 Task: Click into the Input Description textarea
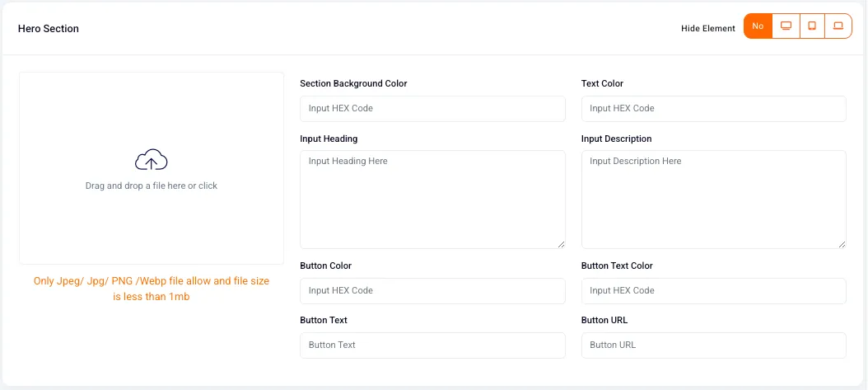(713, 200)
